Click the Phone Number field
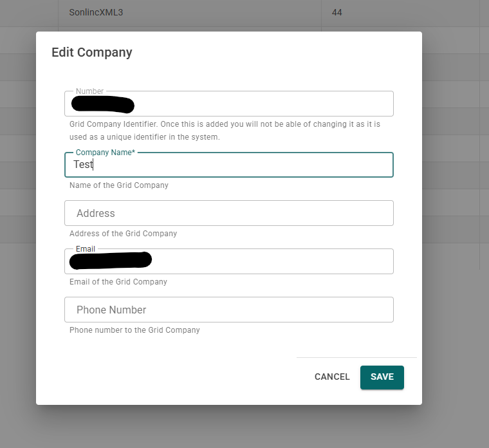The image size is (489, 448). pos(229,310)
